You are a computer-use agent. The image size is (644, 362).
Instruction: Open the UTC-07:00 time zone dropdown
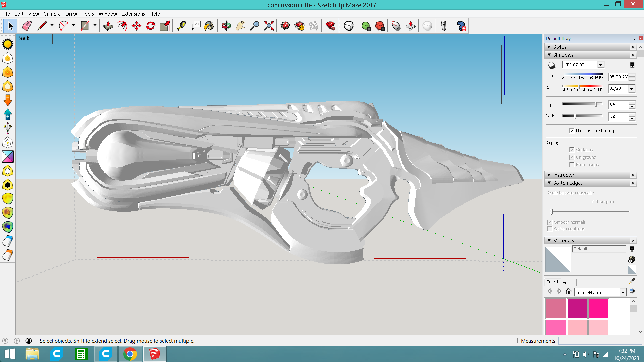[600, 65]
